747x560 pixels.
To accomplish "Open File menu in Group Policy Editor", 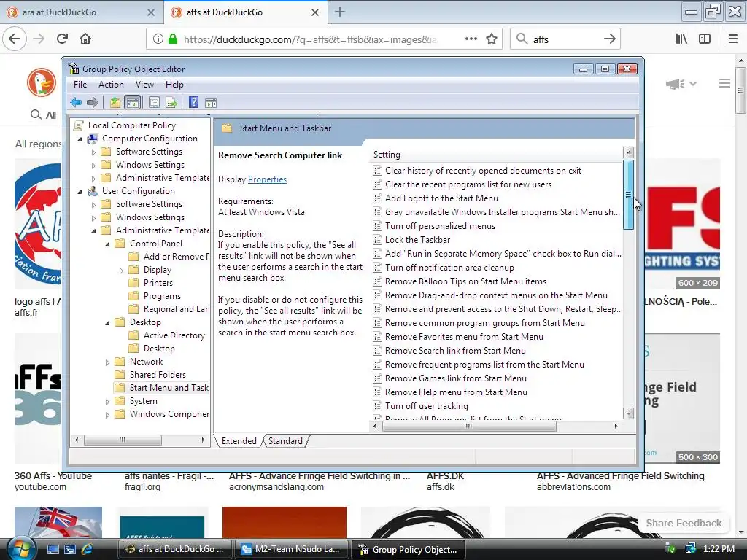I will pos(80,85).
